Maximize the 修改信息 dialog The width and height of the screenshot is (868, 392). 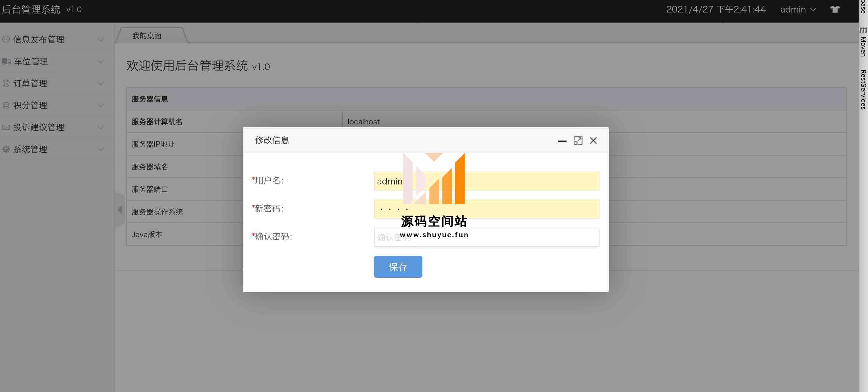(578, 141)
